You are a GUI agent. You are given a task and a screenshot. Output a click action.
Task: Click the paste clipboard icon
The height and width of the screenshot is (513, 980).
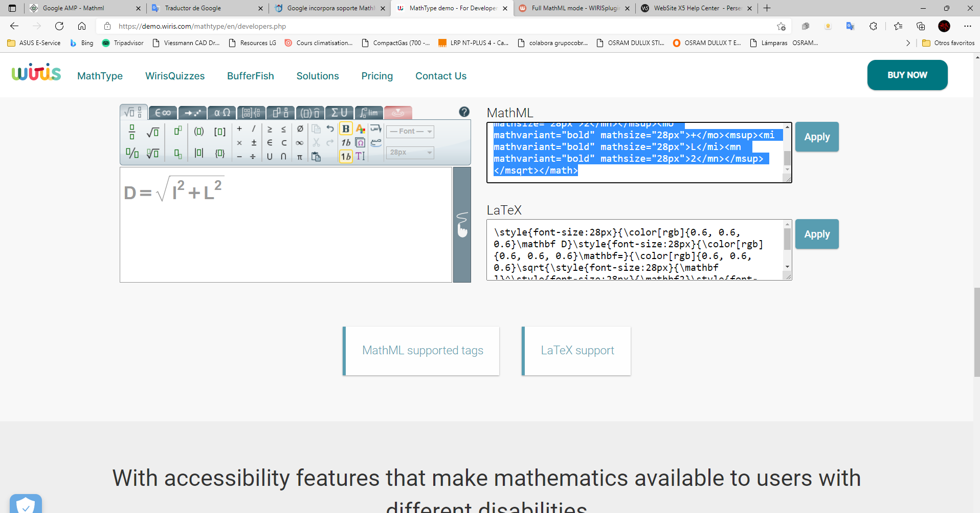(316, 157)
